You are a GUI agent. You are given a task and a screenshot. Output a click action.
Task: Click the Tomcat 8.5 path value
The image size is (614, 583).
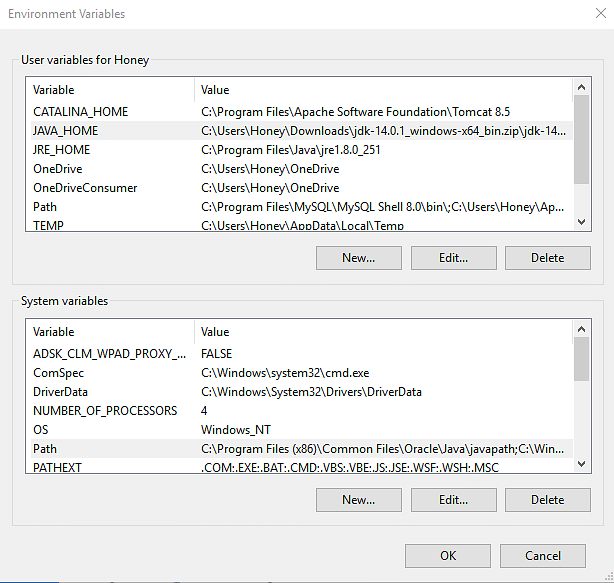coord(355,112)
